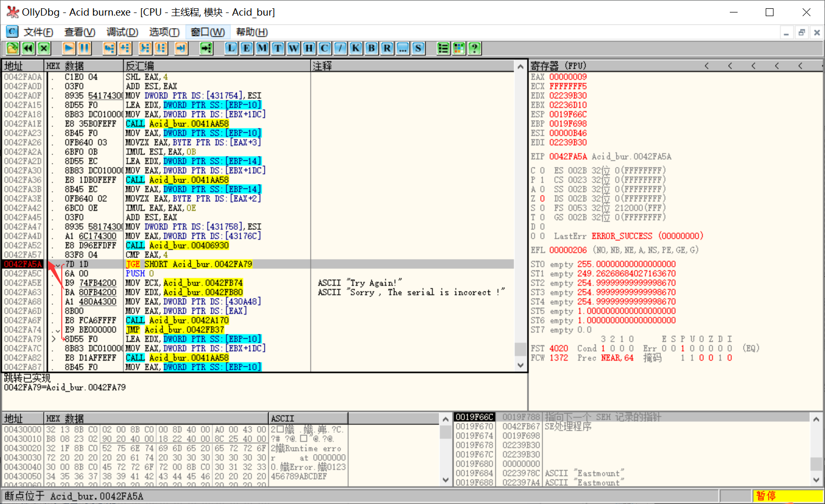The width and height of the screenshot is (825, 504).
Task: Click the ASCII column header in dump pane
Action: coord(308,419)
